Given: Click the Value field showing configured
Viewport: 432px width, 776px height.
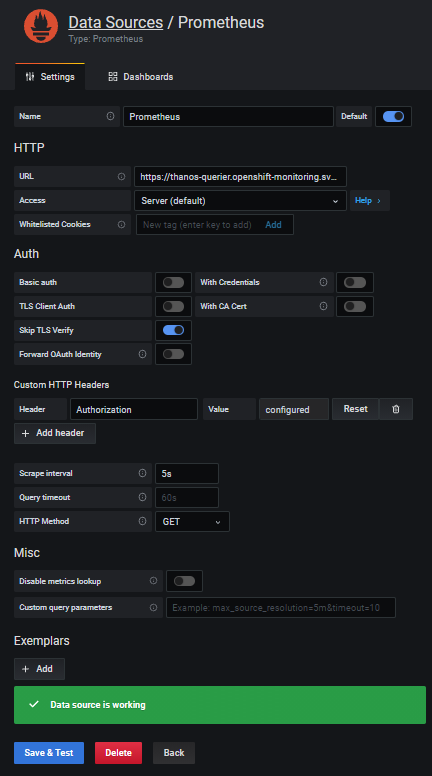Looking at the screenshot, I should [x=294, y=409].
